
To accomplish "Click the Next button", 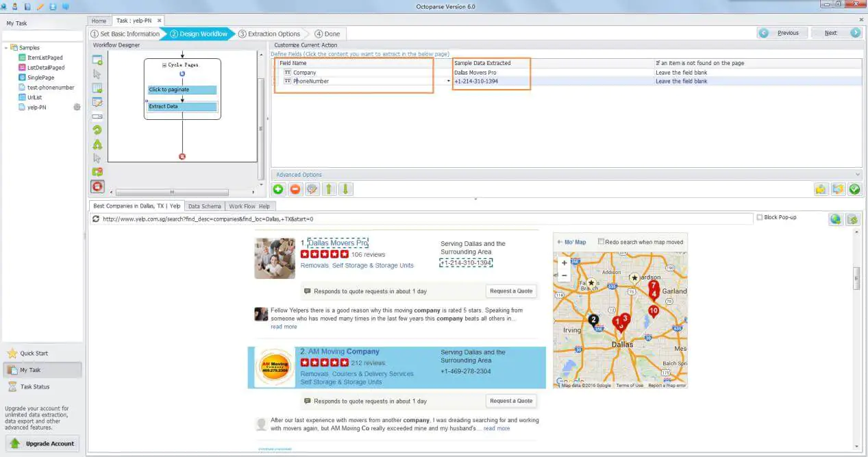I will pyautogui.click(x=836, y=33).
